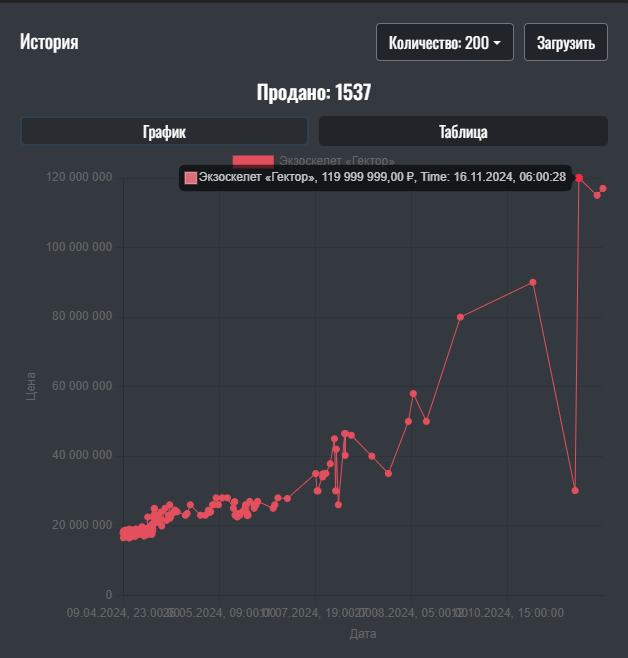
Task: Click the highlighted 120 000 000 data point
Action: pos(579,178)
